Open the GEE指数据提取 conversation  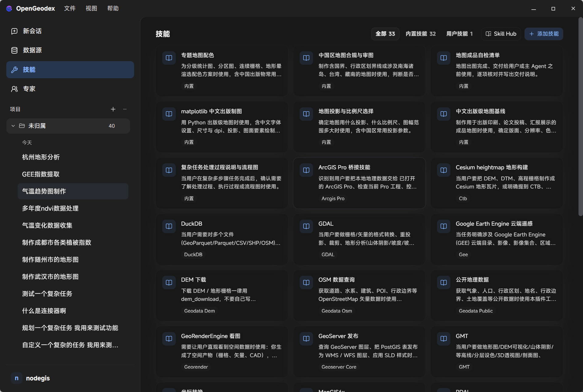click(x=73, y=174)
